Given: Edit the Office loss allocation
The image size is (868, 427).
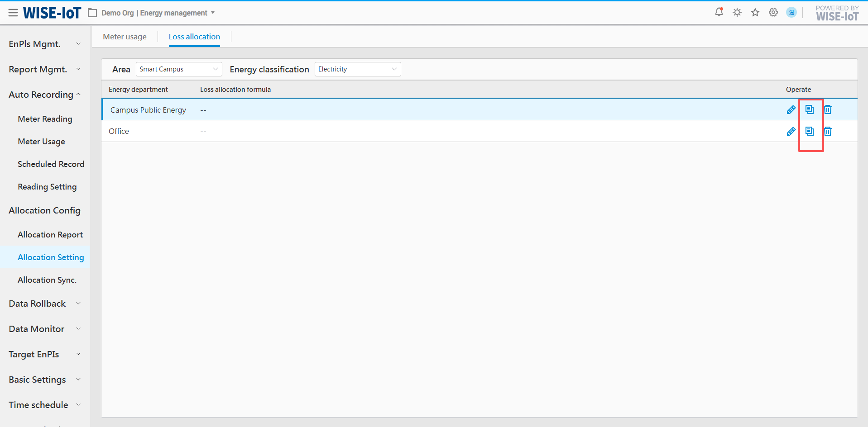Looking at the screenshot, I should pos(791,131).
